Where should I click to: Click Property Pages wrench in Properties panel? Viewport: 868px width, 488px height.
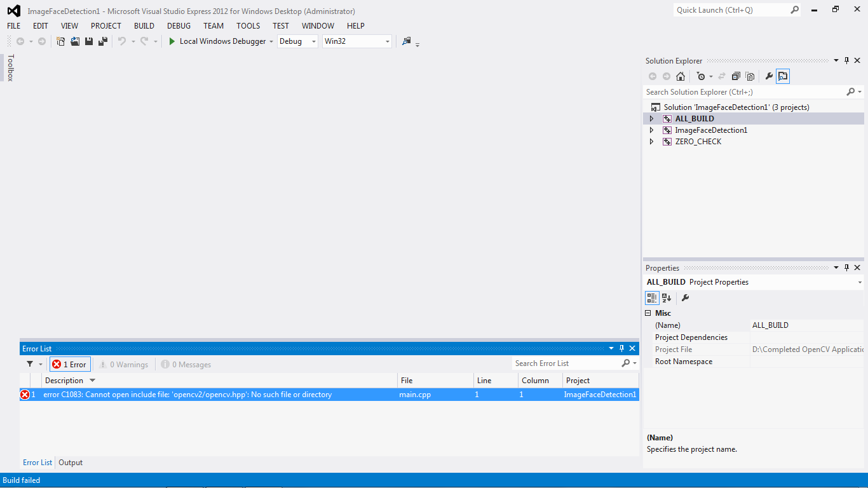(685, 297)
